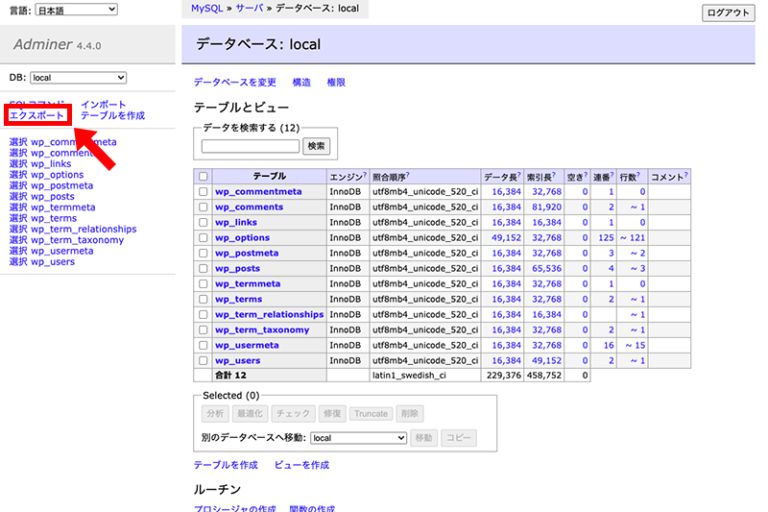Click プロシージャの作成 link
This screenshot has height=512, width=768.
(x=235, y=508)
